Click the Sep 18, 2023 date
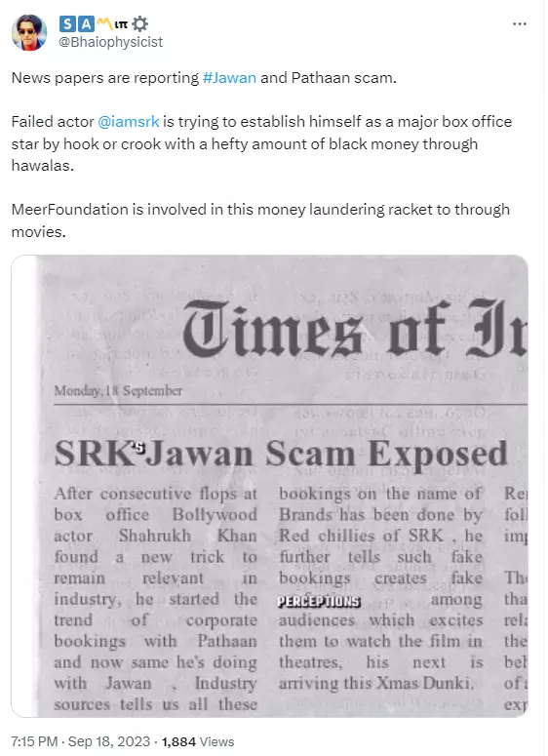 point(109,741)
